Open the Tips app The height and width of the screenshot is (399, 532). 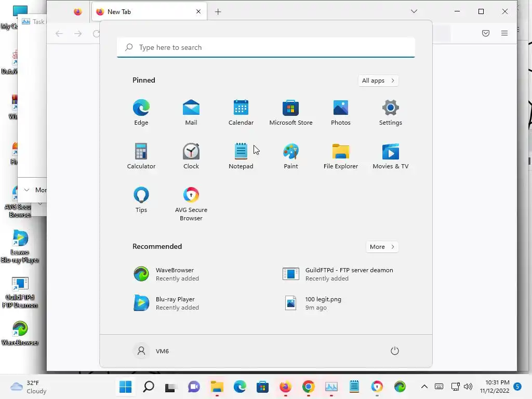tap(141, 200)
